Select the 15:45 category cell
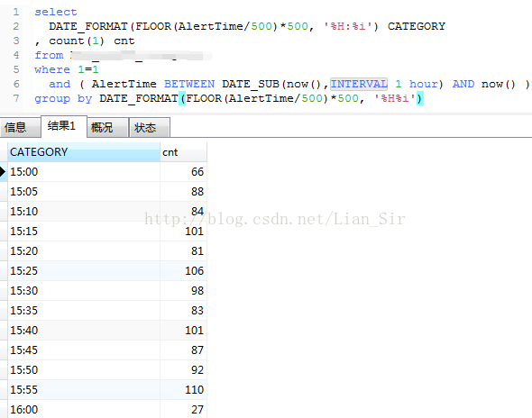The height and width of the screenshot is (418, 532). pyautogui.click(x=84, y=350)
